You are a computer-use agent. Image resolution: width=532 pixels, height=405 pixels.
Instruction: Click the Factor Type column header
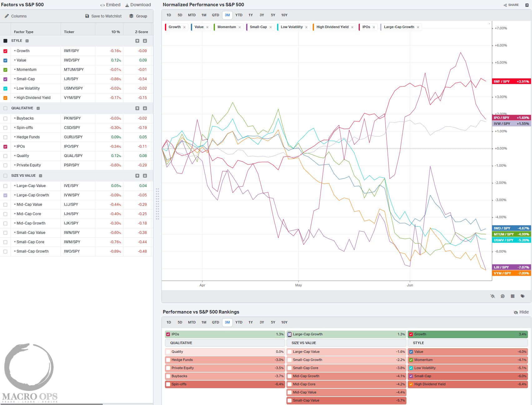(23, 32)
